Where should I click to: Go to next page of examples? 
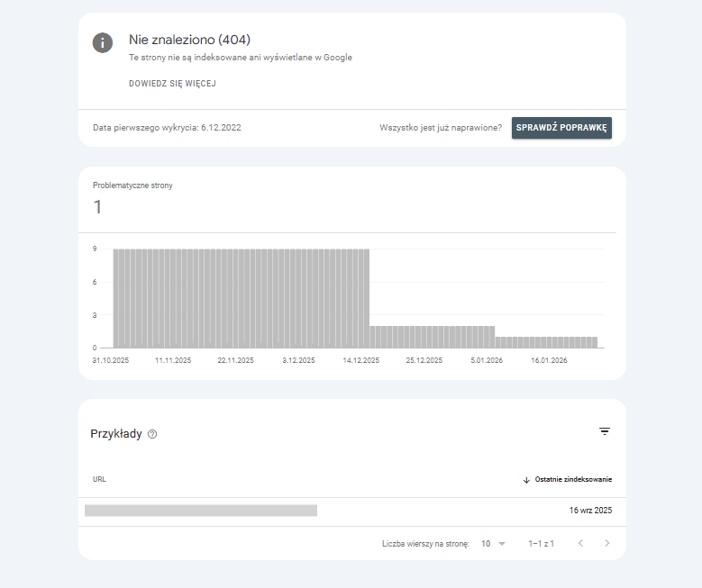tap(607, 543)
